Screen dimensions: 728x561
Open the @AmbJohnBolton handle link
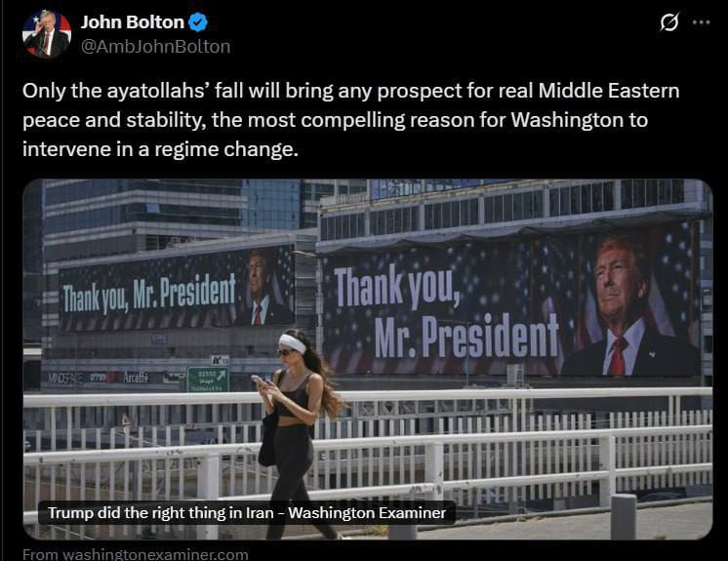coord(155,46)
